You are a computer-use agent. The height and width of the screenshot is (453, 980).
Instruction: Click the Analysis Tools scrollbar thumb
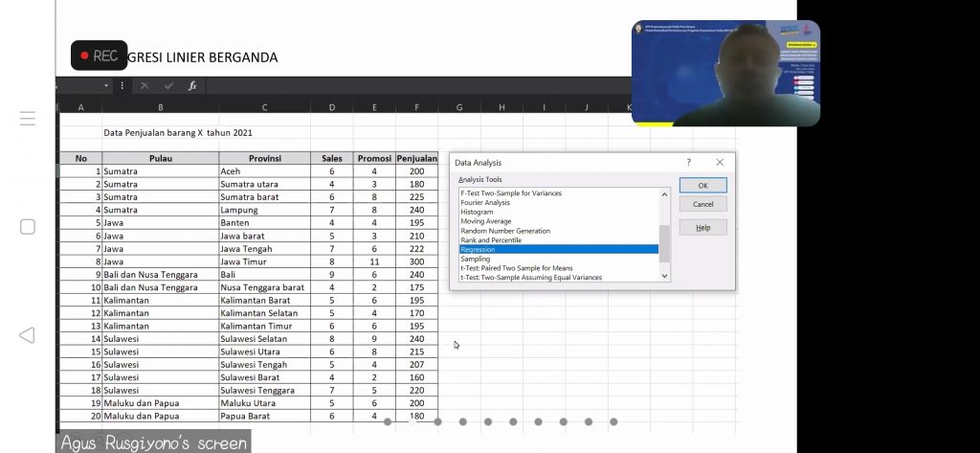click(665, 242)
